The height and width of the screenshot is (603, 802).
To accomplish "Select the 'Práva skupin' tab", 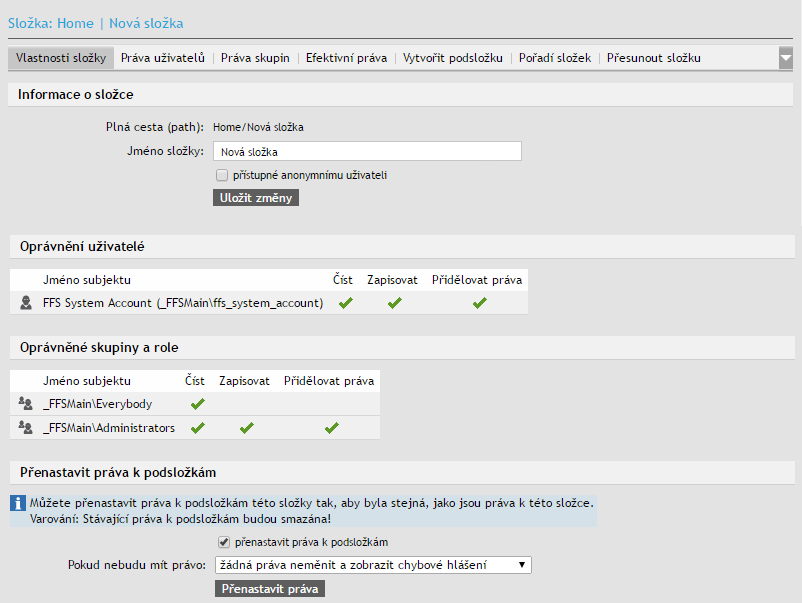I will (255, 58).
